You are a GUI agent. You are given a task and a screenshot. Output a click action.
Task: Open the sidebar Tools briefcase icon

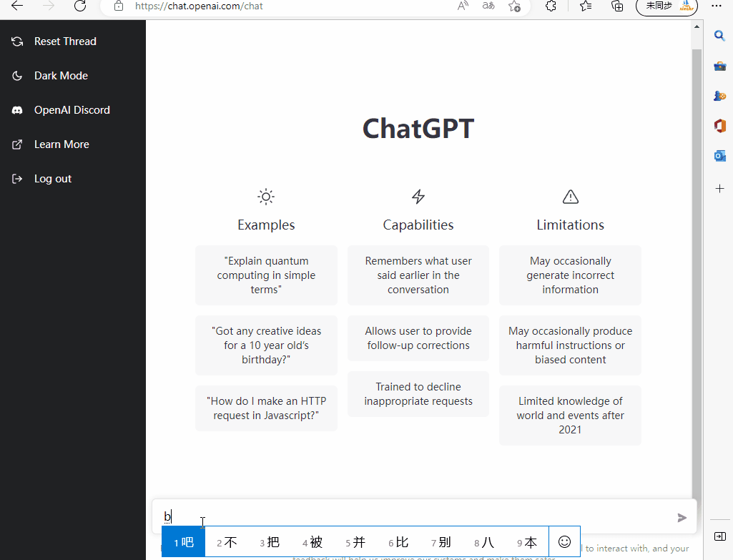[719, 66]
